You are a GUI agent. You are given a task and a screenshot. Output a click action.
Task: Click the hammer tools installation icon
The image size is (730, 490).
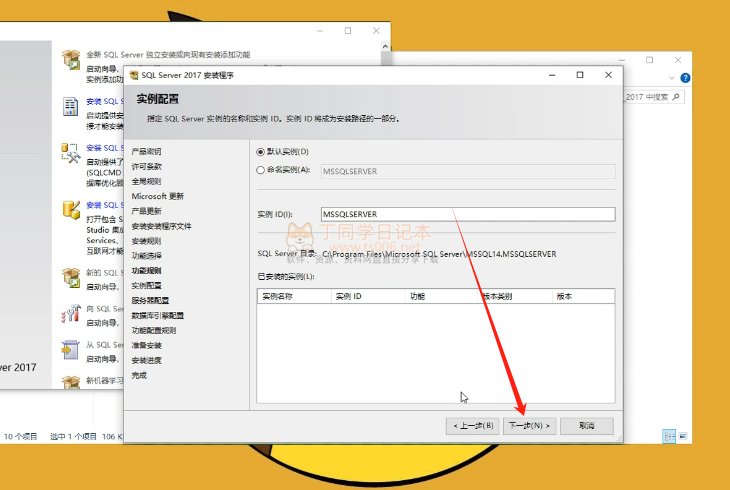coord(71,153)
